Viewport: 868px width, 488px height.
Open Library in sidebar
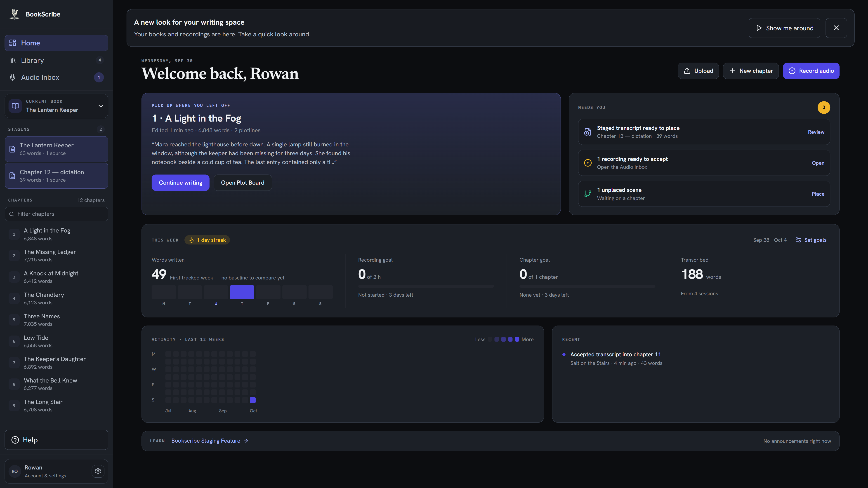(56, 60)
